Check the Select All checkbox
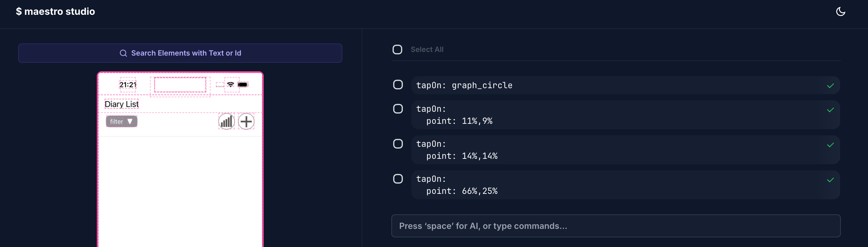The width and height of the screenshot is (868, 247). coord(397,50)
